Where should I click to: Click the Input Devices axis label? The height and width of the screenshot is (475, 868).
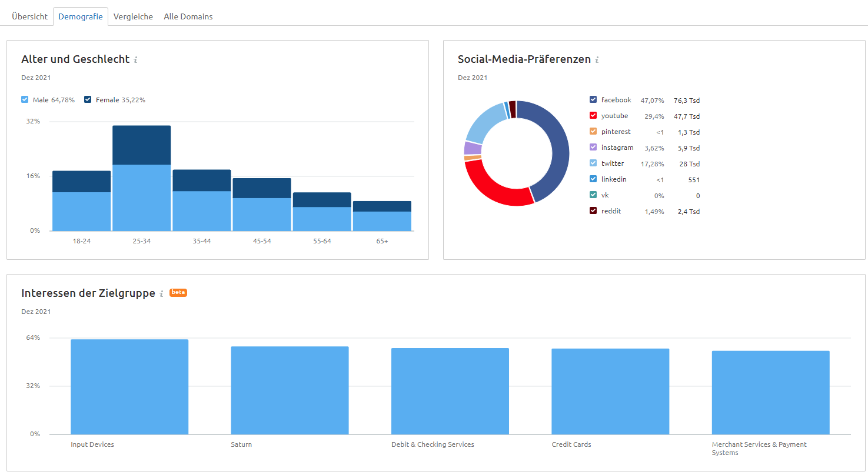[92, 444]
